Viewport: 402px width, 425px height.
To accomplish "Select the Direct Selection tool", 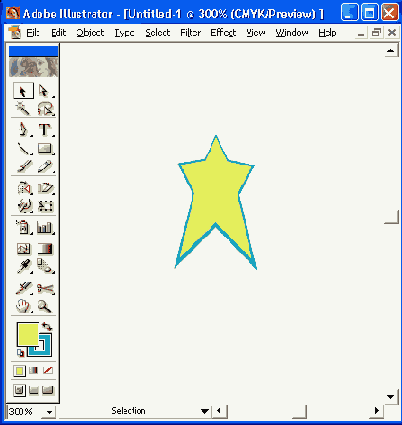I will (x=44, y=91).
